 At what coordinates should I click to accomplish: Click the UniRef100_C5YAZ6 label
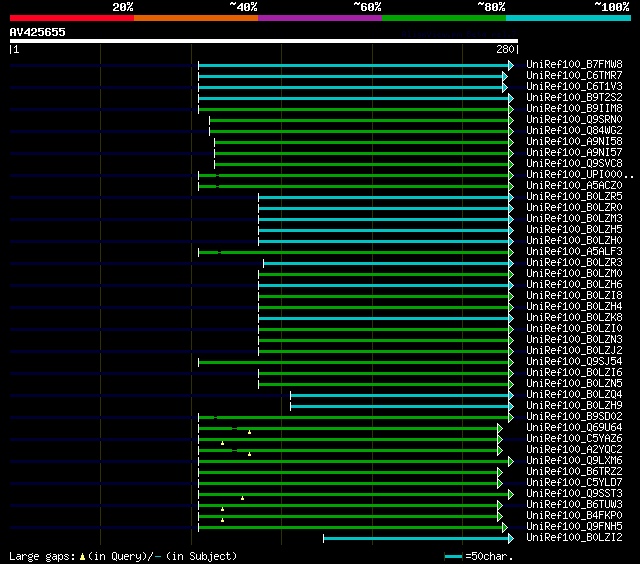(574, 439)
